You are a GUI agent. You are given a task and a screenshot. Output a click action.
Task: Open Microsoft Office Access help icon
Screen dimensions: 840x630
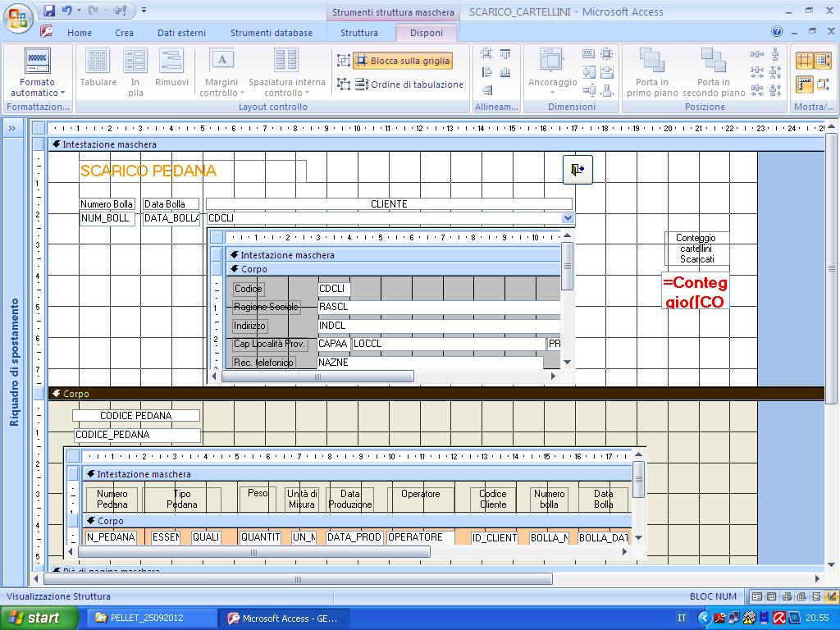[777, 32]
